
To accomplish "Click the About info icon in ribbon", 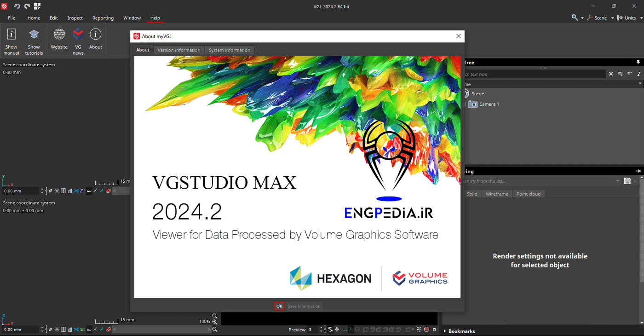I will click(x=96, y=34).
